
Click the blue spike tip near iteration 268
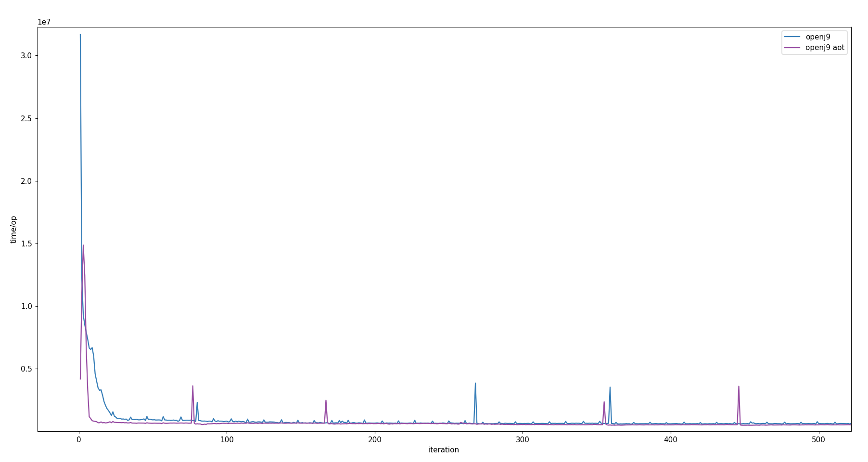coord(475,384)
